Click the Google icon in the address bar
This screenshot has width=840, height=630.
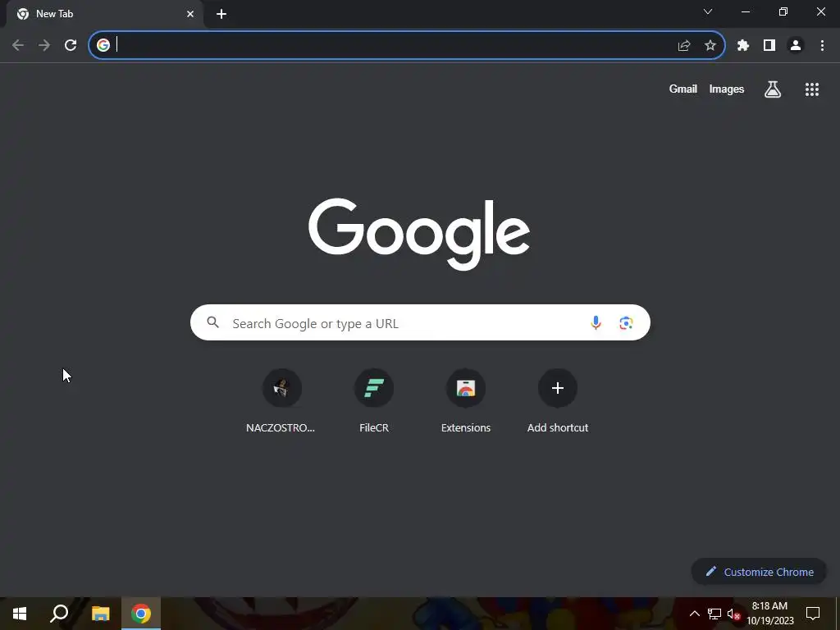103,45
